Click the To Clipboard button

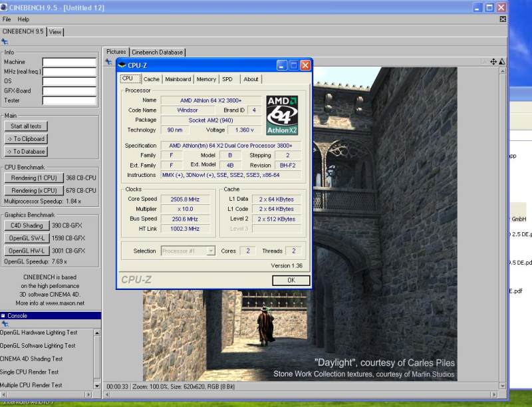(26, 139)
